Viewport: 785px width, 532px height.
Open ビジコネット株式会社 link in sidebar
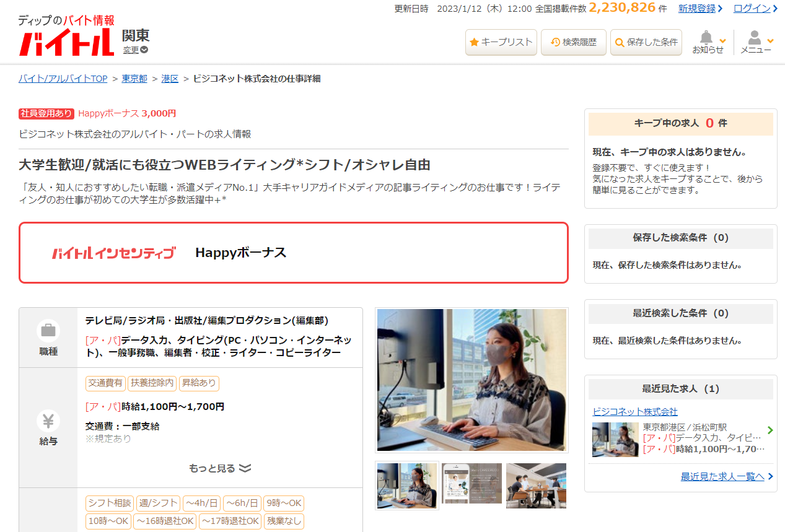tap(635, 412)
